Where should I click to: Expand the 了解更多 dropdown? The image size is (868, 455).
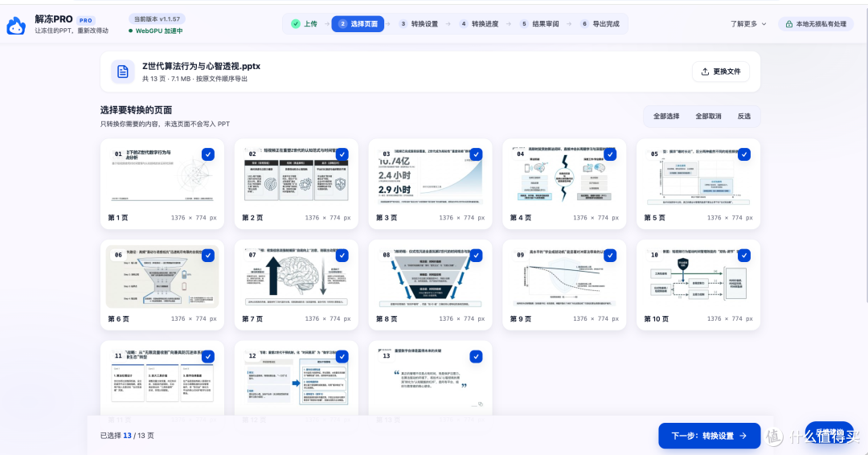(748, 24)
